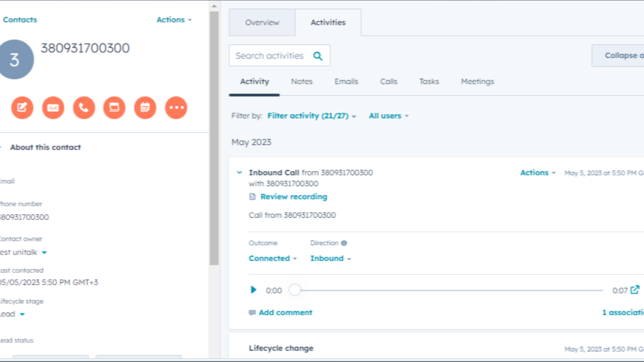Viewport: 644px width, 362px height.
Task: Click the search magnifier icon
Action: [317, 56]
